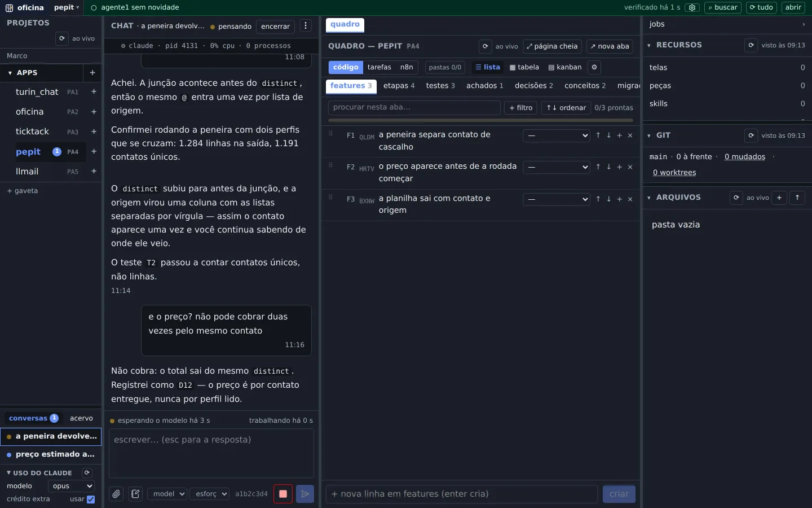Image resolution: width=812 pixels, height=508 pixels.
Task: Add a sub-item to feature F3
Action: [x=620, y=199]
